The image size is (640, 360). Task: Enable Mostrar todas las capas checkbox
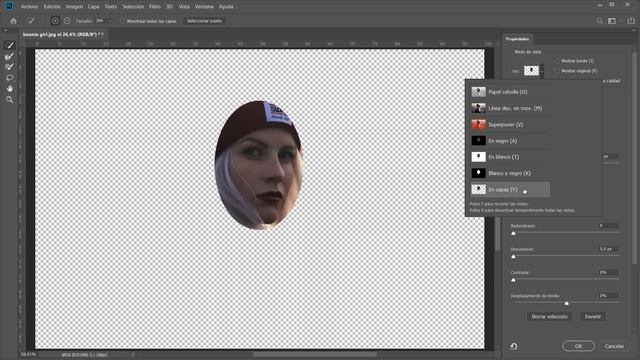tap(122, 21)
